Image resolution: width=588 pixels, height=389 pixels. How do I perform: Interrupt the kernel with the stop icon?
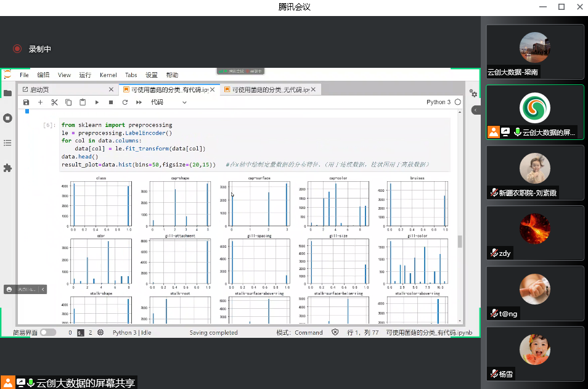(111, 102)
